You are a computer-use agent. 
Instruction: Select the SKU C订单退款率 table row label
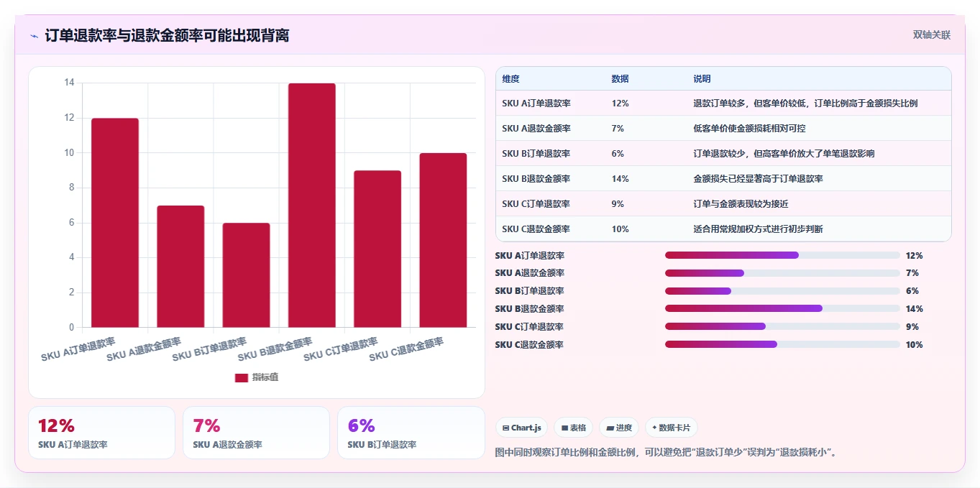click(536, 204)
